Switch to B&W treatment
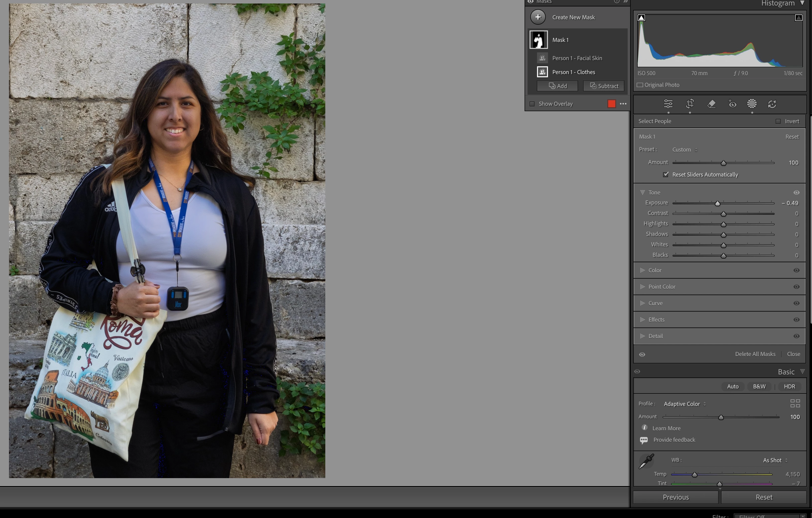 coord(759,387)
